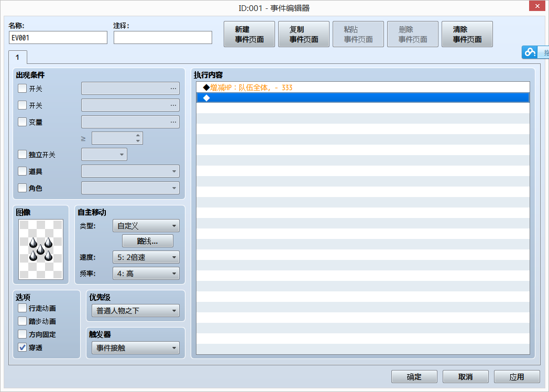549x392 pixels.
Task: Confirm with the 确定 button
Action: point(414,377)
